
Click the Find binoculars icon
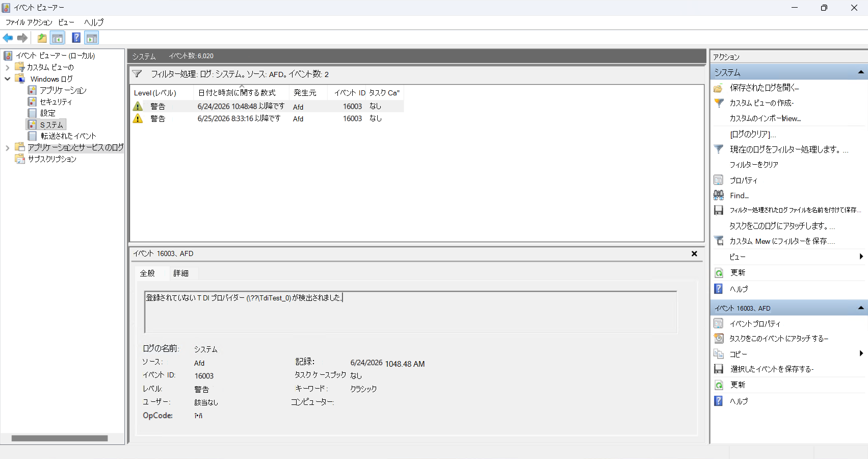tap(719, 195)
